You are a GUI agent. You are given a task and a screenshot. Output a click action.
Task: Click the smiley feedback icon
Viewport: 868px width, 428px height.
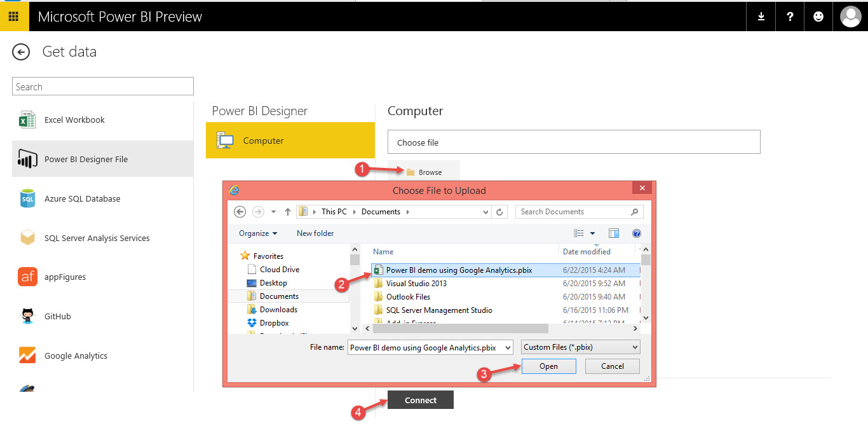pos(818,16)
